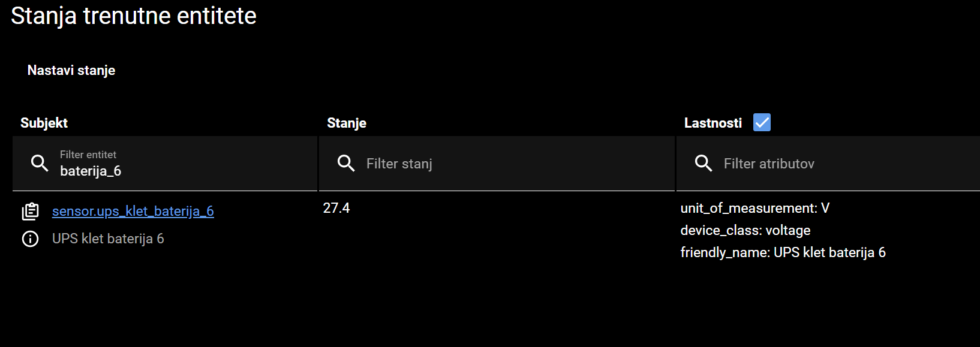Click the device_class: voltage attribute line
This screenshot has height=347, width=980.
point(745,230)
